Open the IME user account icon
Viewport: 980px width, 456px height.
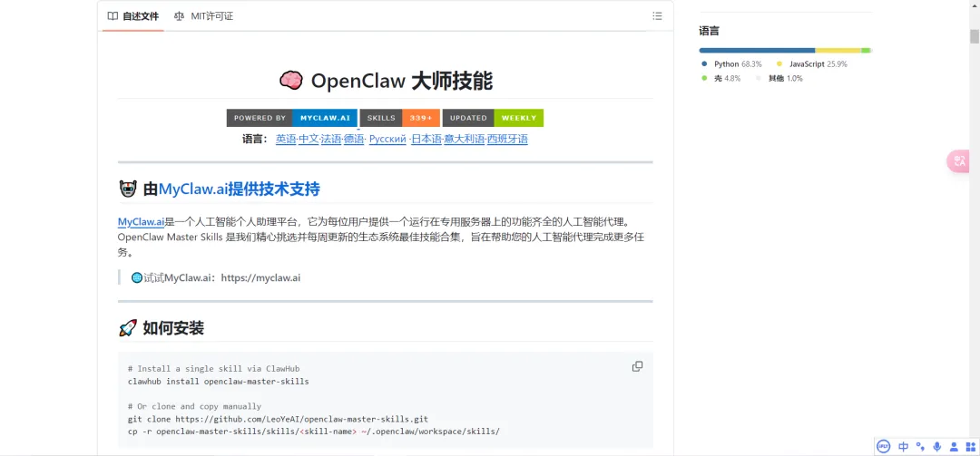click(954, 447)
